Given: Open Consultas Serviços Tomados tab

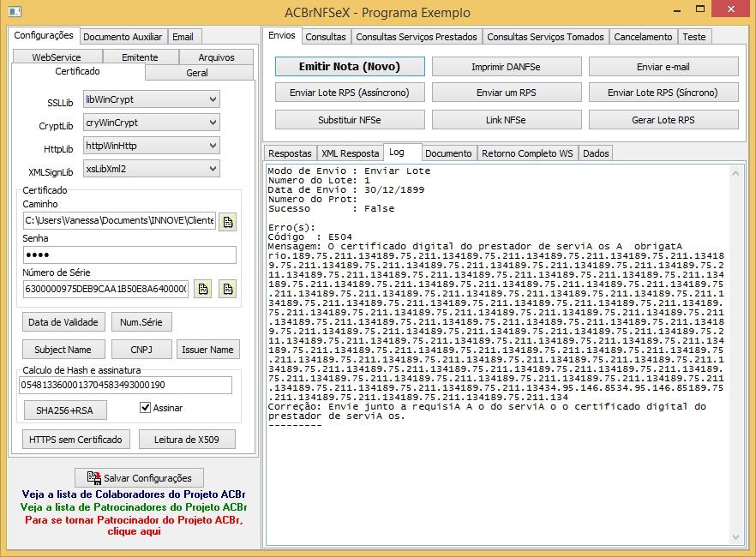Looking at the screenshot, I should 545,37.
